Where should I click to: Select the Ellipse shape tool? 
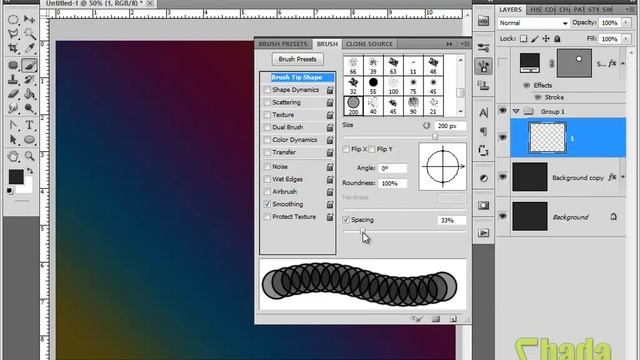point(29,140)
